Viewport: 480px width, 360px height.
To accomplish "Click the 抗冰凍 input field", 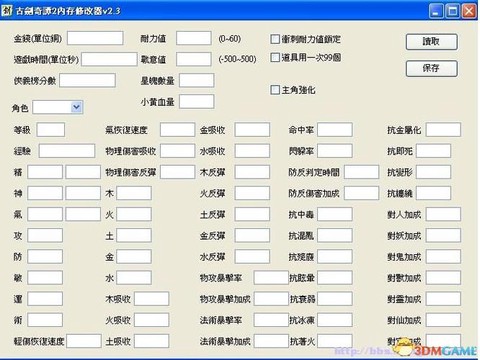I will coord(335,320).
